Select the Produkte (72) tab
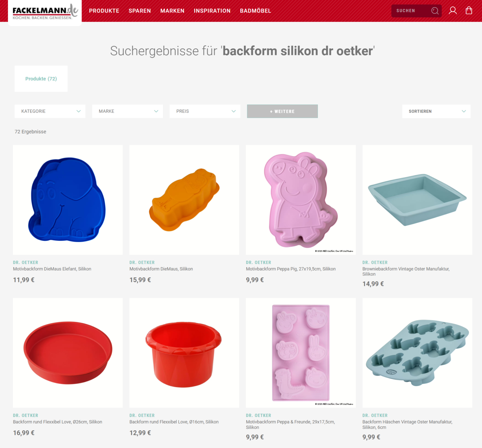 click(x=41, y=79)
